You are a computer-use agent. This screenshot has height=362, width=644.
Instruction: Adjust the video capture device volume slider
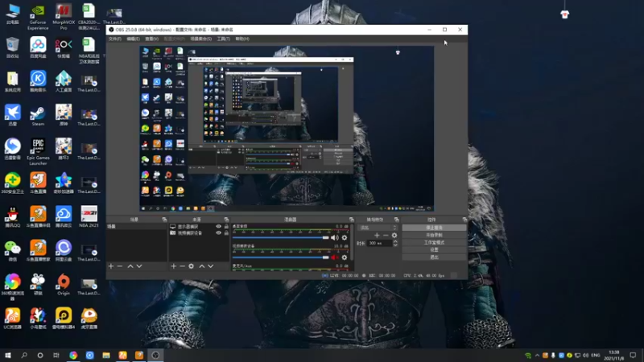pos(280,257)
